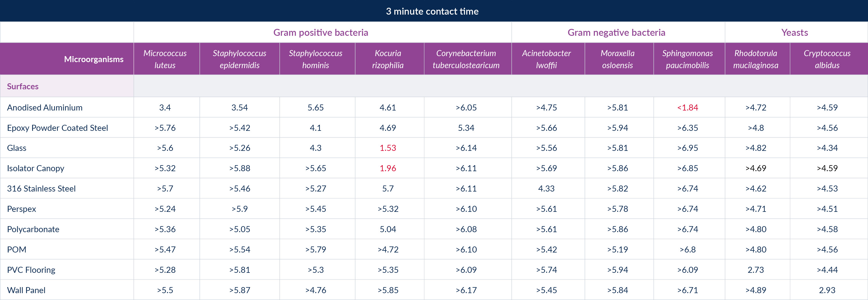Select the 'Anodised Aluminium' row label
Screen dimensions: 868x300
pos(45,107)
